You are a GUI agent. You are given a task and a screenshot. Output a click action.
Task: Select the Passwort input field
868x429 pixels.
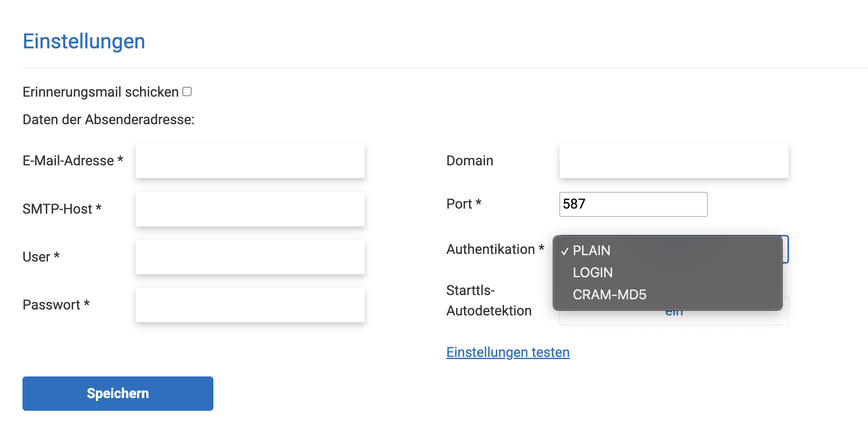click(x=250, y=305)
